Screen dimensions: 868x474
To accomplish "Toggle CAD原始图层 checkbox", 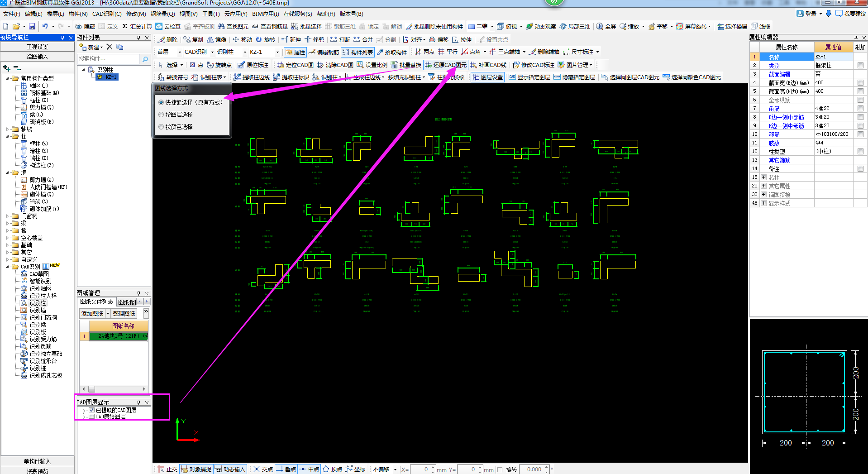I will (92, 417).
